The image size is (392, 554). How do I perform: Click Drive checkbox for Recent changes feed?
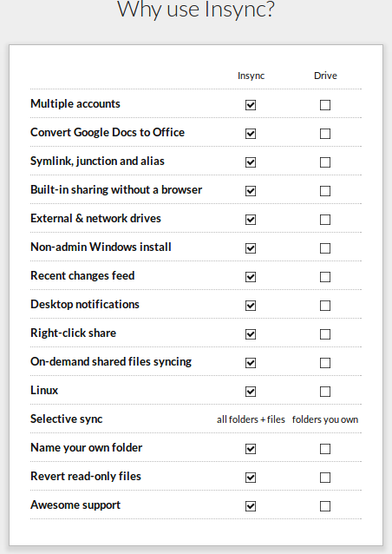point(325,277)
